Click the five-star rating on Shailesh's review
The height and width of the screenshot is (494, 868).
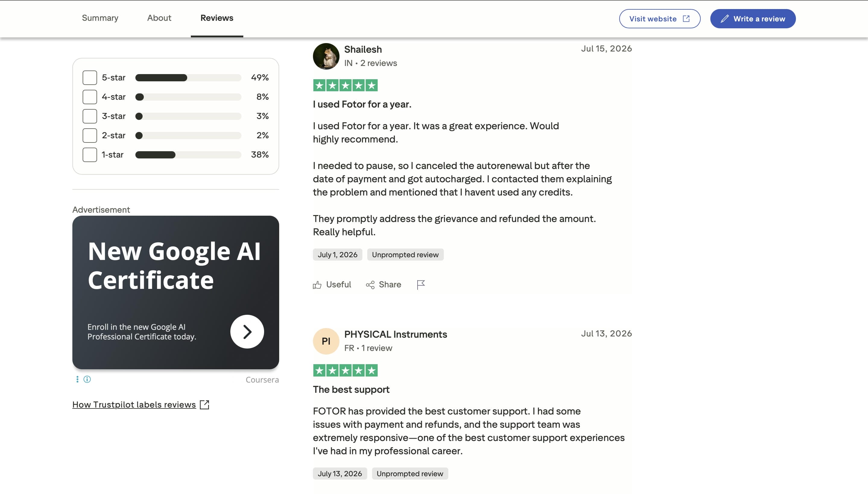345,86
